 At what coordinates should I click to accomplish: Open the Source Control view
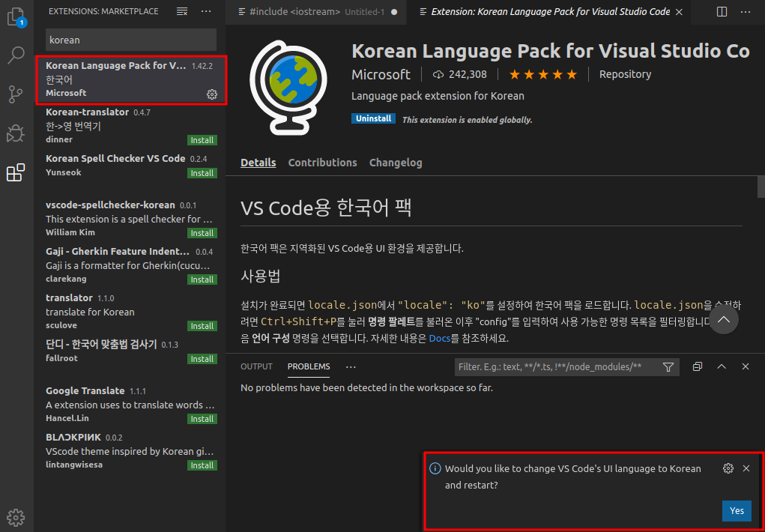point(16,94)
